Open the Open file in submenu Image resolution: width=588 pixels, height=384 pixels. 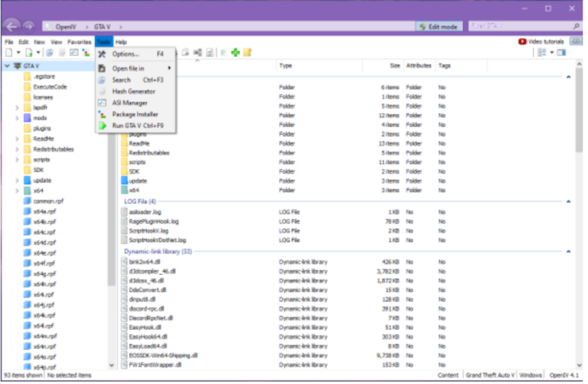[136, 69]
